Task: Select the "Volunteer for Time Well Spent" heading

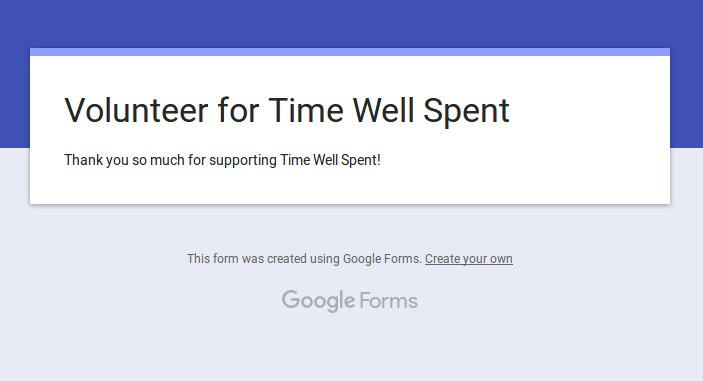Action: [287, 110]
